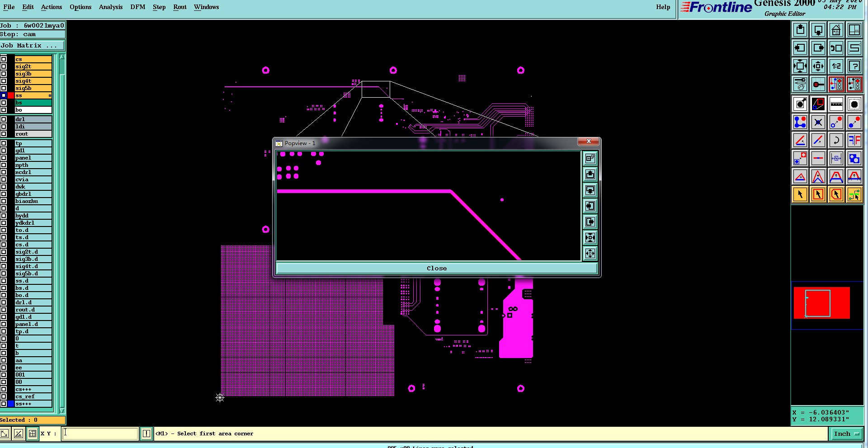Click the layer list scroll down arrow
The image size is (868, 448).
[x=62, y=410]
